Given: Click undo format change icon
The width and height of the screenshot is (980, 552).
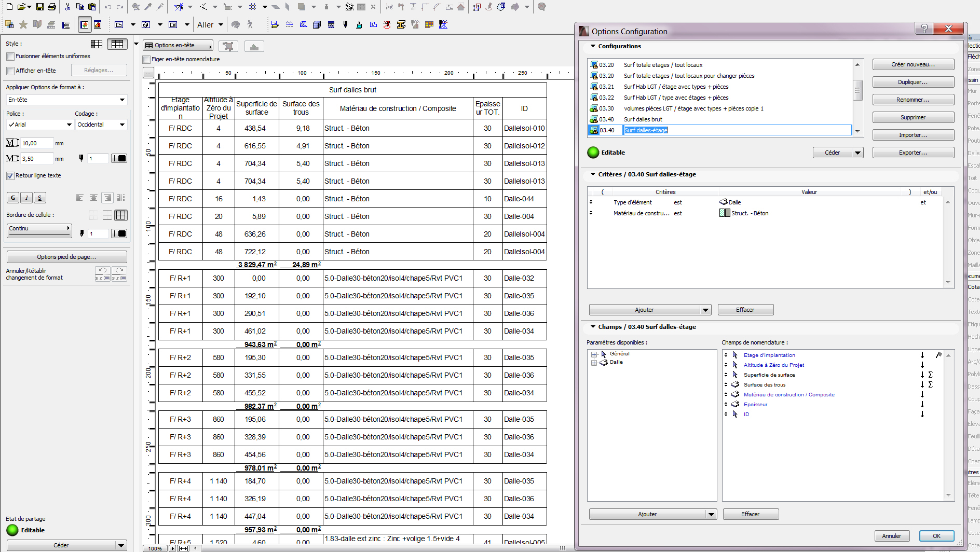Looking at the screenshot, I should (103, 273).
